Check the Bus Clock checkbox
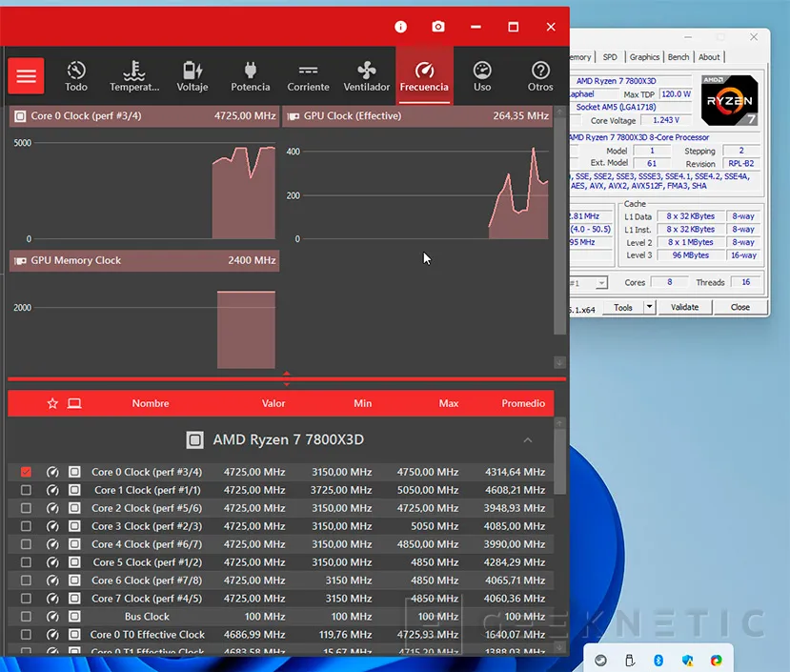The image size is (790, 672). tap(26, 617)
